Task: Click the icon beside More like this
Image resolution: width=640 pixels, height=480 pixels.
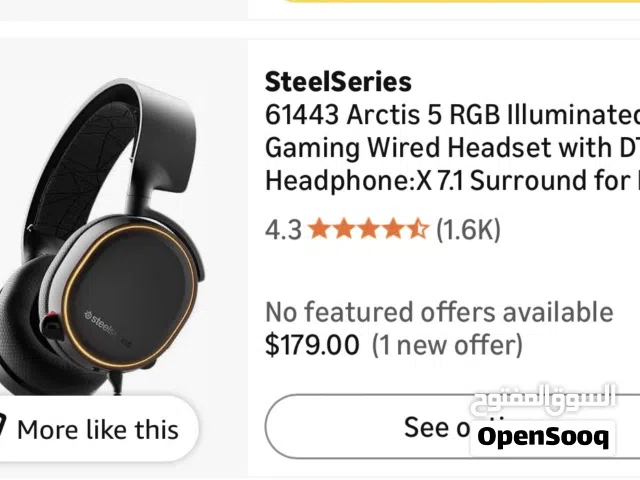Action: [x=3, y=430]
